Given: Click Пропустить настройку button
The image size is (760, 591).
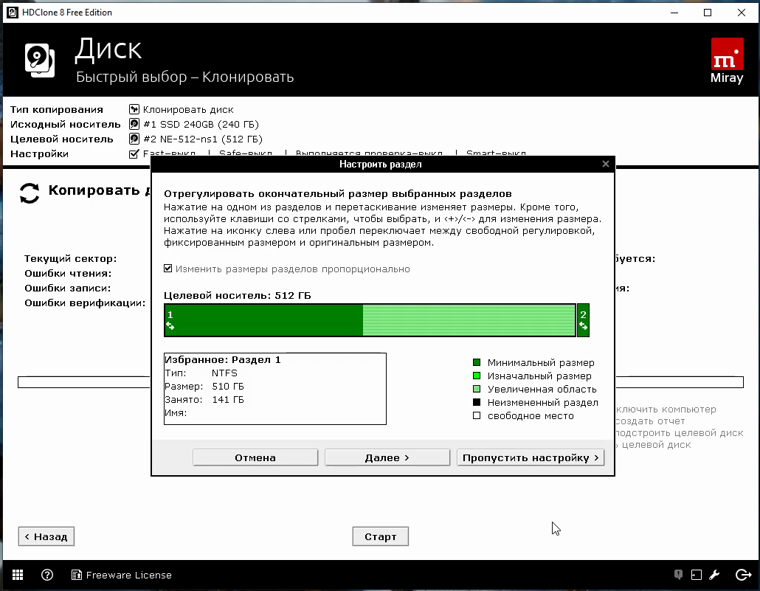Looking at the screenshot, I should [x=530, y=458].
